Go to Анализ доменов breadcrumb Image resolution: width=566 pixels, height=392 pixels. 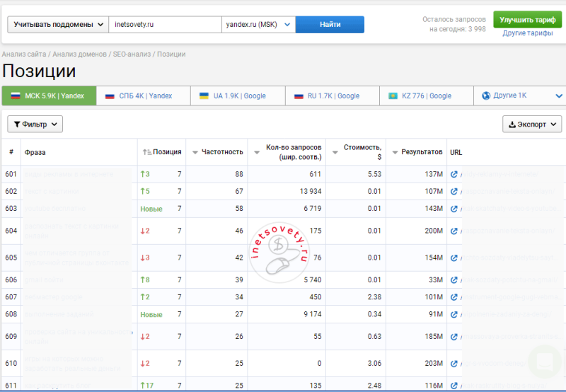tap(79, 54)
